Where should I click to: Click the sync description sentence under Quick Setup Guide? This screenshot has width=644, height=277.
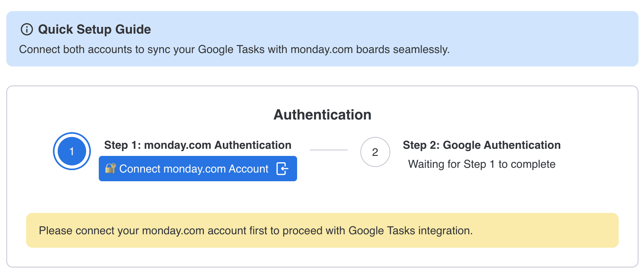[x=234, y=49]
